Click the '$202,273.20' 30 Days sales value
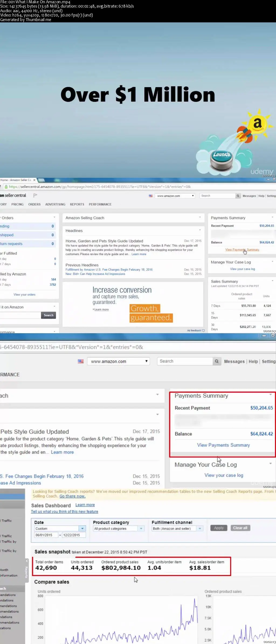Viewport: 276px width, 644px height. point(248,327)
